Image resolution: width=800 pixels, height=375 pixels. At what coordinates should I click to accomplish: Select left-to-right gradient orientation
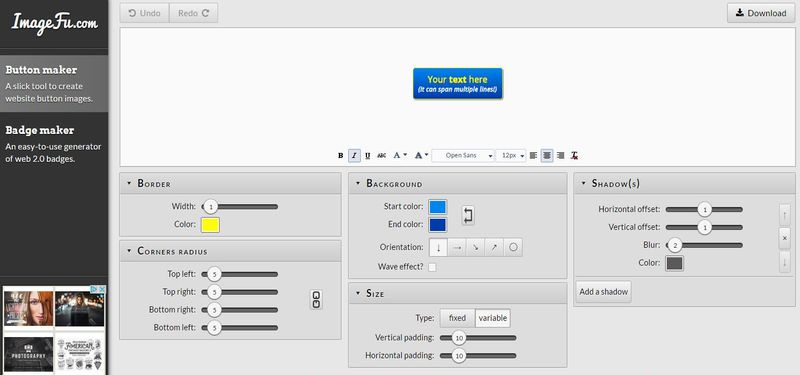pos(457,247)
